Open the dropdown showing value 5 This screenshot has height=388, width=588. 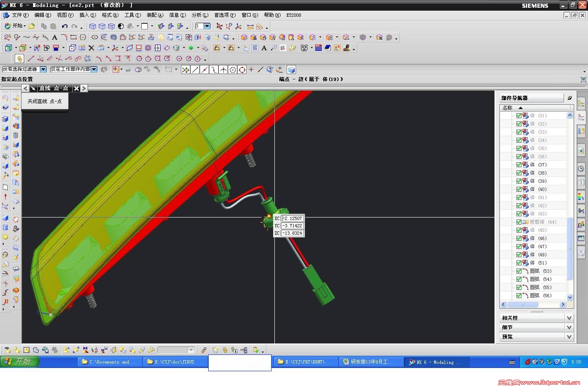[207, 26]
